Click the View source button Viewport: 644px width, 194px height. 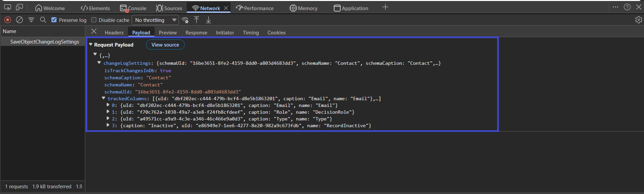165,45
